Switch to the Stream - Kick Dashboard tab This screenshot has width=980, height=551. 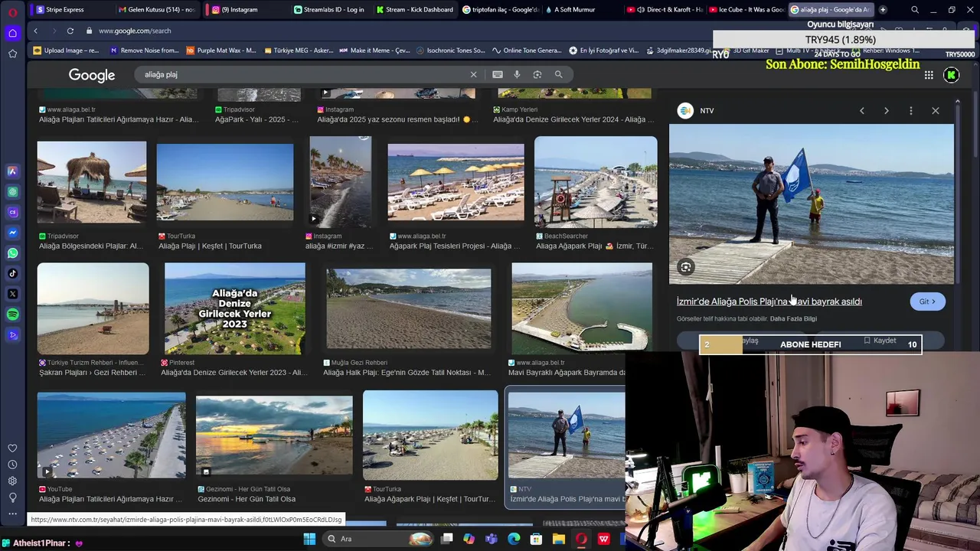pos(415,9)
